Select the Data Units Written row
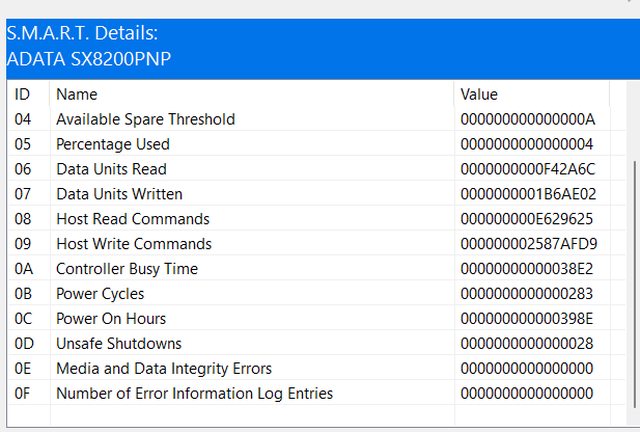This screenshot has width=640, height=432. tap(119, 194)
